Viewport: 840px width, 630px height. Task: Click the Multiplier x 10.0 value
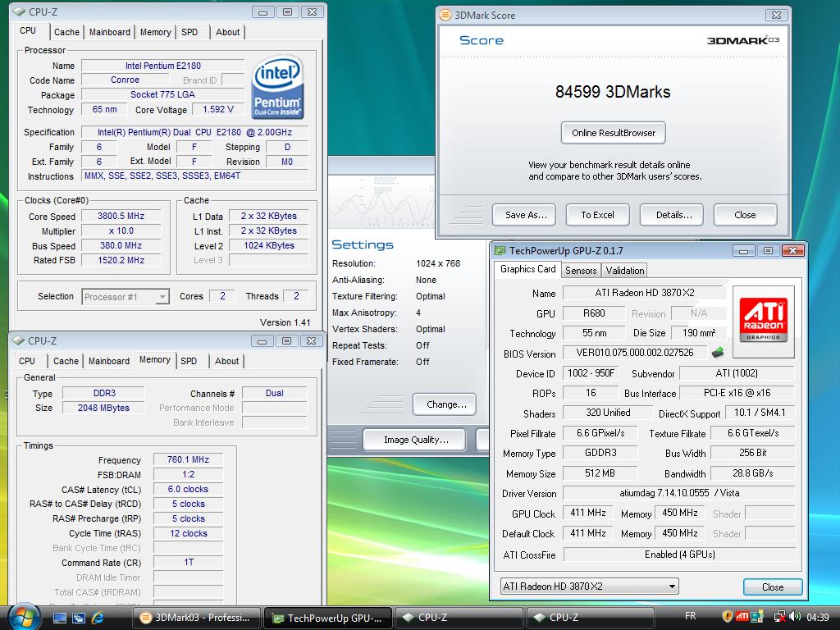pos(121,231)
